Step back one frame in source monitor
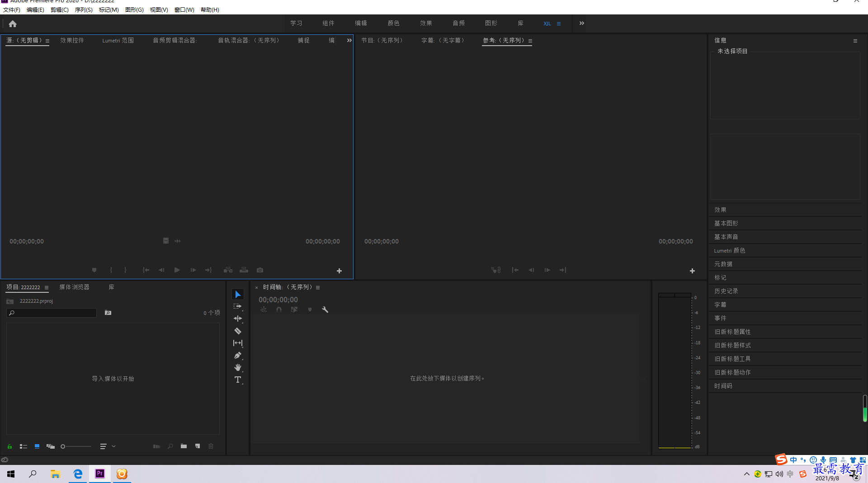 coord(161,270)
